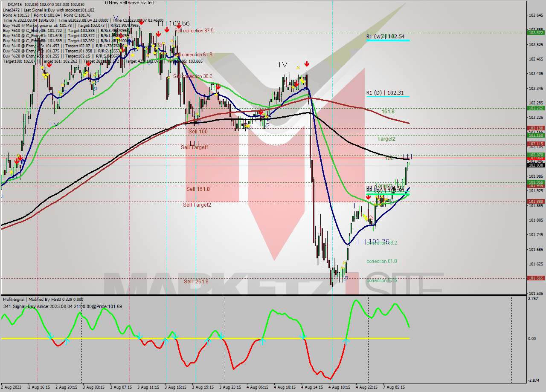Click the red 102.115 price tag
The image size is (546, 392).
536,144
